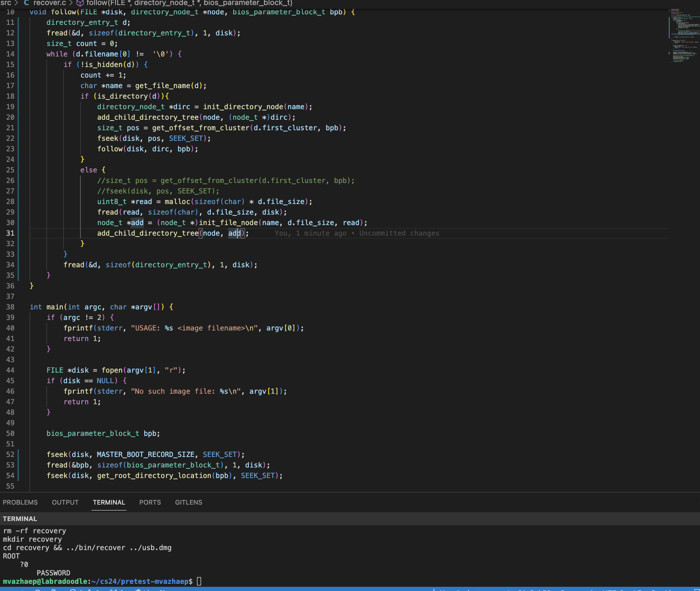Image resolution: width=700 pixels, height=591 pixels.
Task: Click the C file icon in breadcrumb
Action: [26, 3]
